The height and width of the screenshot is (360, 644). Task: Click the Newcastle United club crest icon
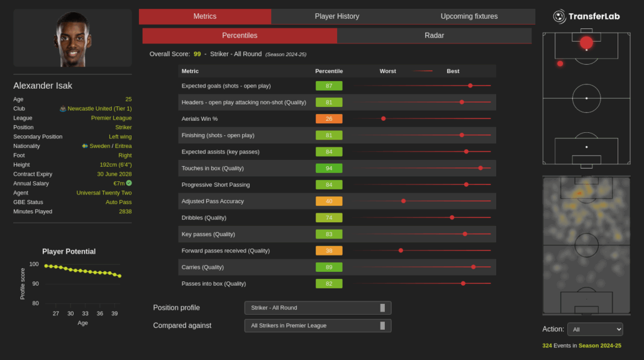click(x=63, y=109)
